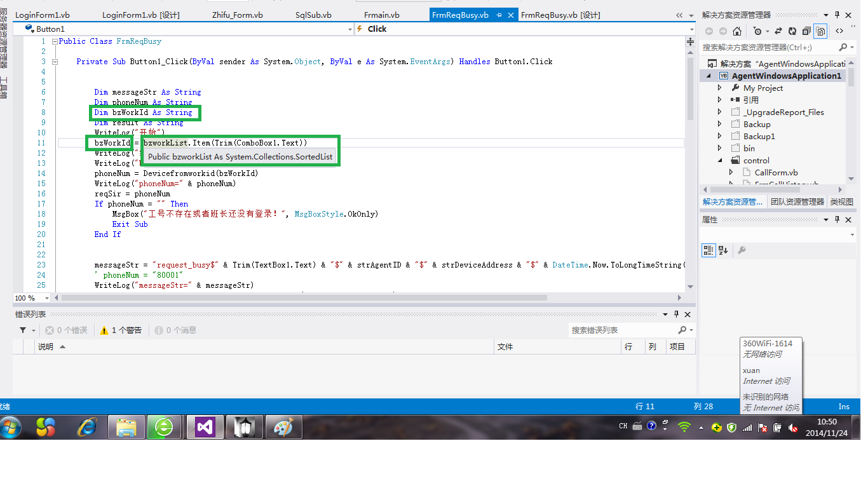Open tab overflow dropdown arrow

pyautogui.click(x=691, y=15)
